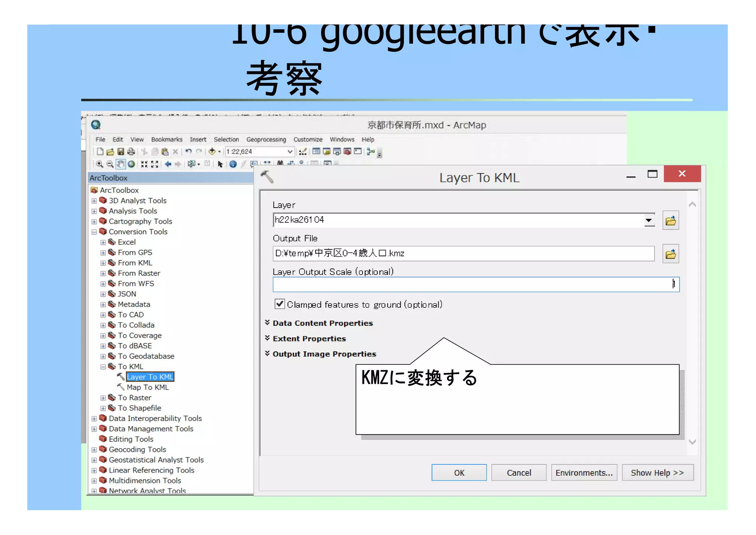Screen dimensions: 756x535
Task: Select the Map To KML tool
Action: [x=148, y=387]
